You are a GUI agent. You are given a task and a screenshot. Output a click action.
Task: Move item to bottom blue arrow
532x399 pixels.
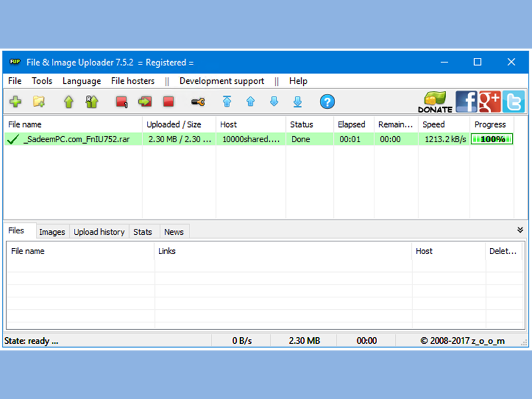coord(297,102)
